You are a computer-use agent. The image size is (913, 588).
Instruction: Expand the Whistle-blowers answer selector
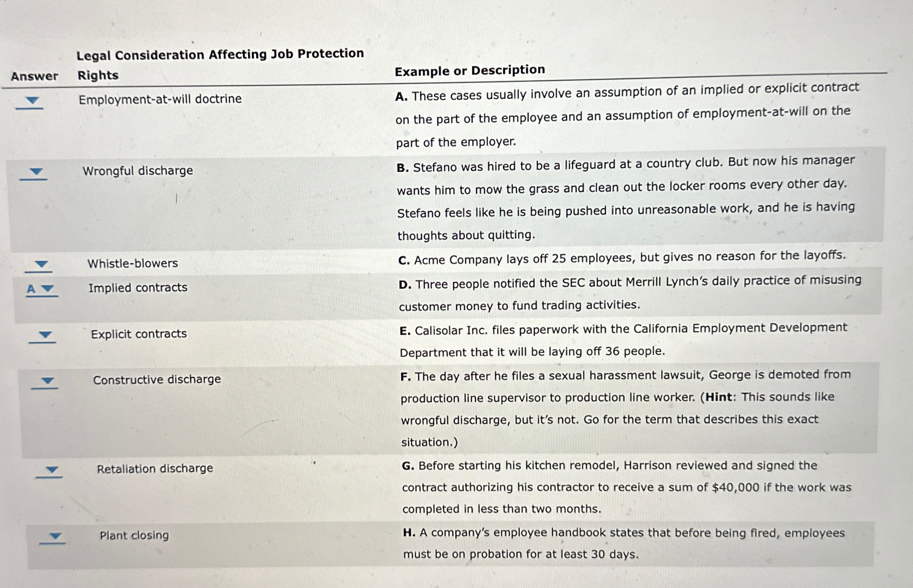pos(41,264)
